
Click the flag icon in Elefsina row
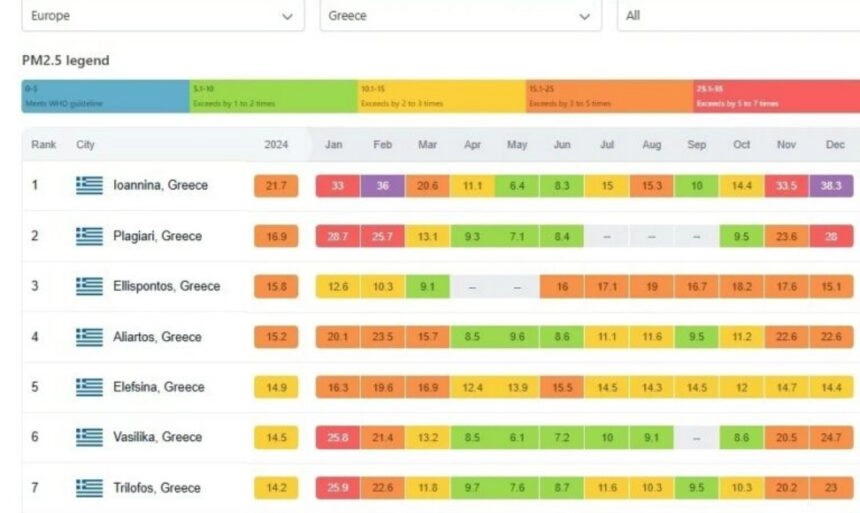tap(89, 387)
